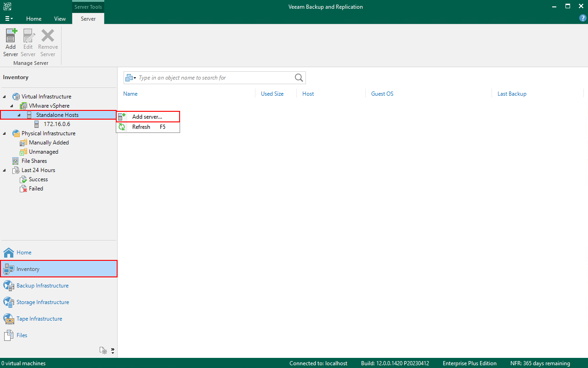Switch to the View ribbon tab
588x368 pixels.
point(60,19)
